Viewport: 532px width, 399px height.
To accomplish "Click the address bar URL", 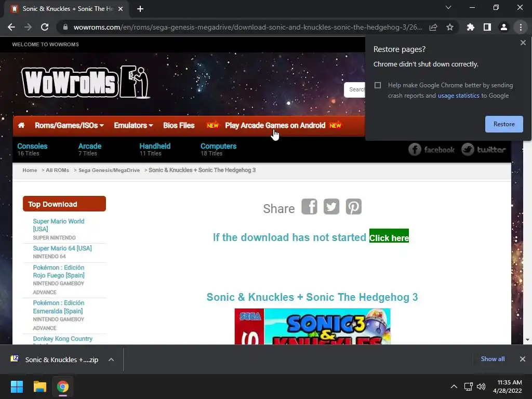I will (248, 27).
